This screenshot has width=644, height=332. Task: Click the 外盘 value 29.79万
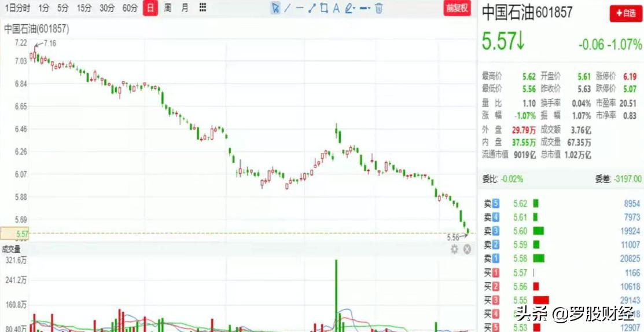pos(524,130)
